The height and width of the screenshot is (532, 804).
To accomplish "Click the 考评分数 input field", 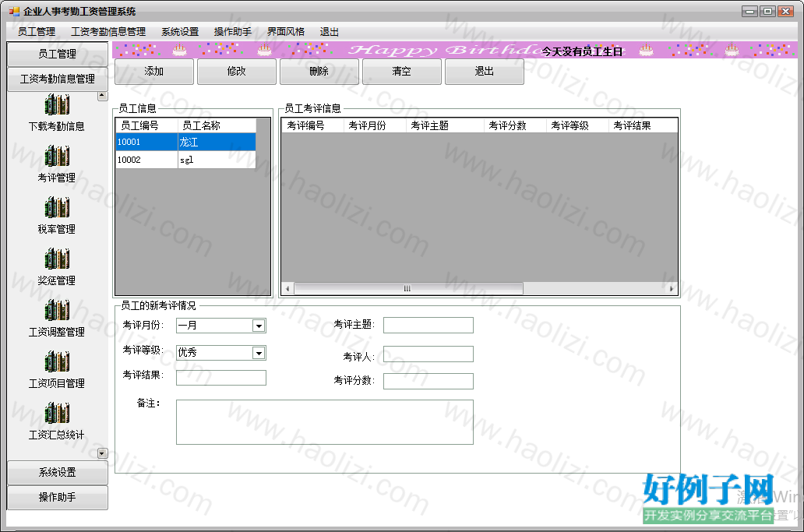I will [x=428, y=382].
